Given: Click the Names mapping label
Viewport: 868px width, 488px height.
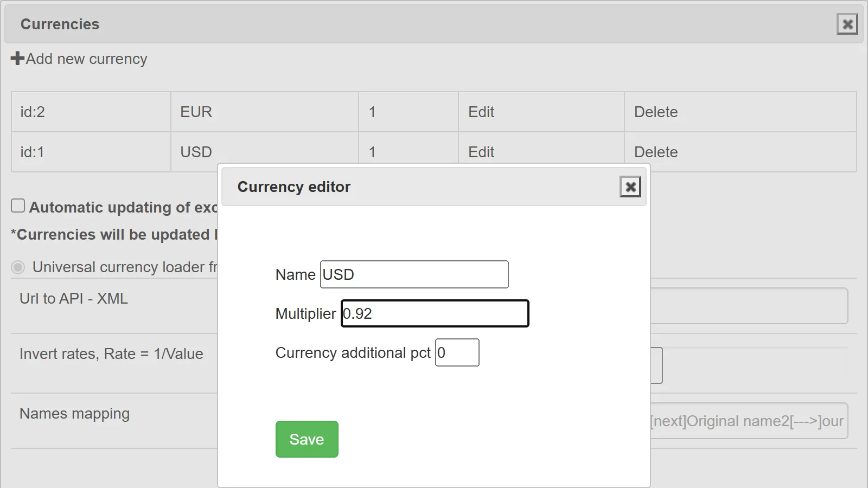Looking at the screenshot, I should (74, 414).
